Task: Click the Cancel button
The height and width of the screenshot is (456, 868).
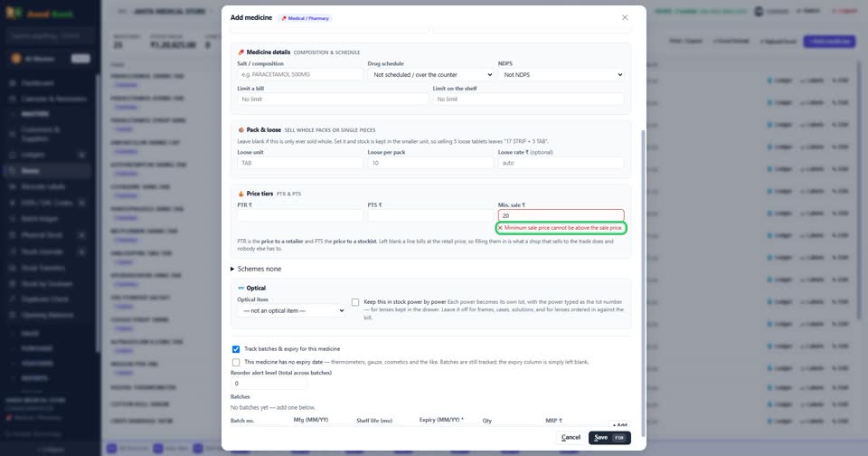Action: [x=571, y=437]
